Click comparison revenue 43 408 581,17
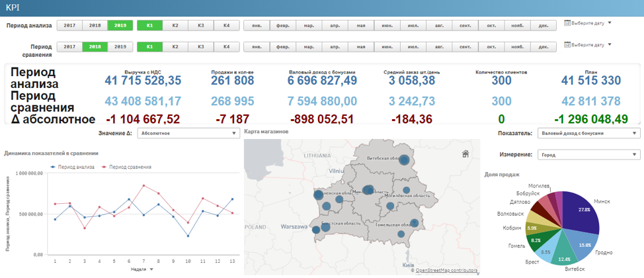Screen dimensions: 644x278 pyautogui.click(x=143, y=101)
